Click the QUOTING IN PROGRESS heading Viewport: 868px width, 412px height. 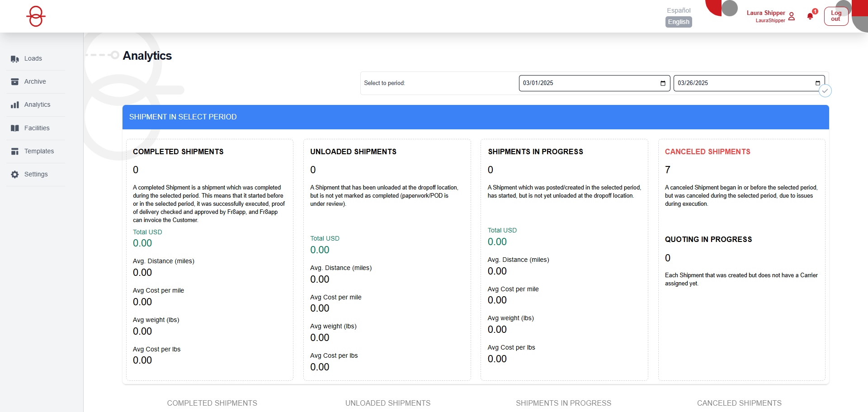[x=708, y=240]
